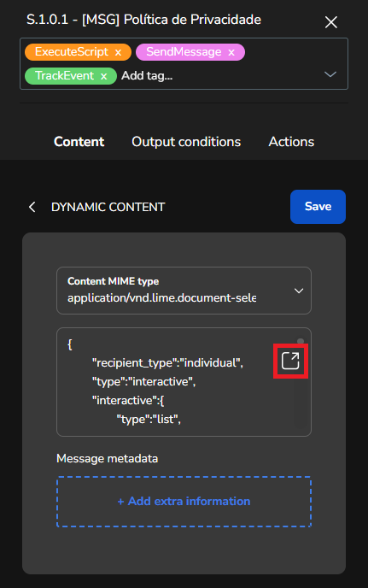368x588 pixels.
Task: Close the Política de Privacidade panel
Action: (331, 22)
